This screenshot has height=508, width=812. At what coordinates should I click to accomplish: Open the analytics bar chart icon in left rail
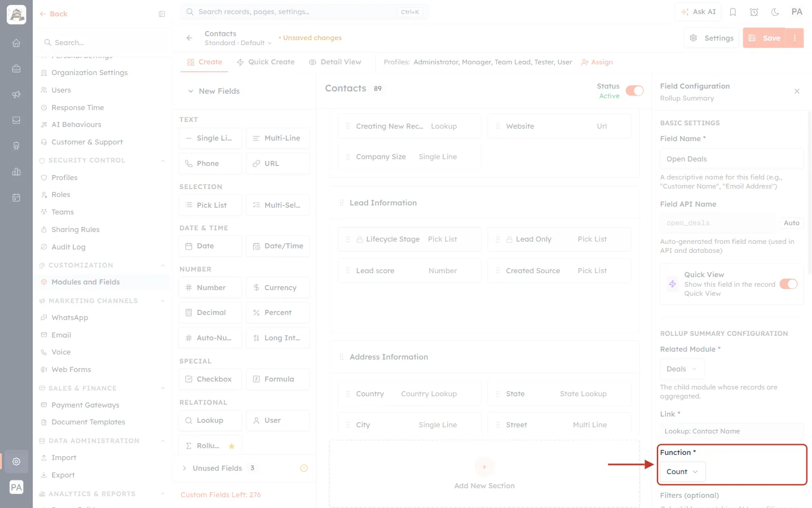(16, 172)
